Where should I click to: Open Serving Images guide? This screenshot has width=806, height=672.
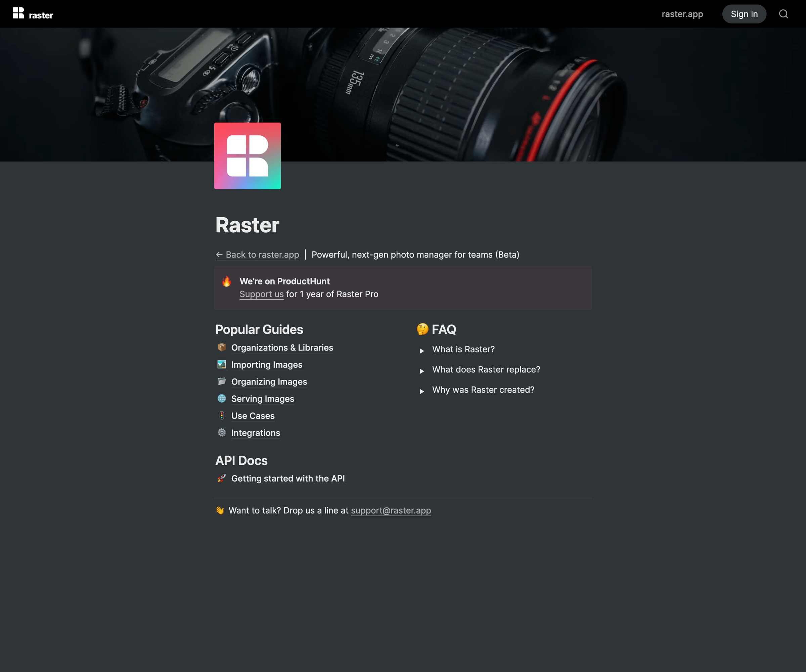[x=263, y=399]
